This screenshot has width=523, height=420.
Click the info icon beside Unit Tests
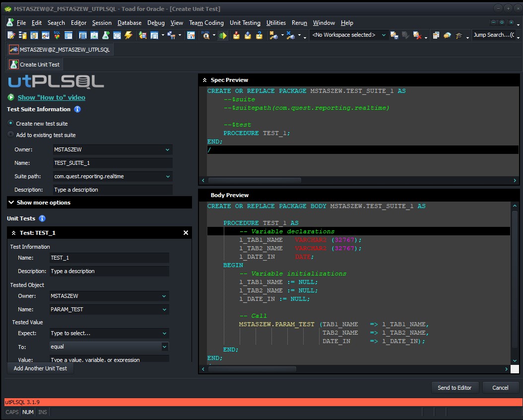tap(42, 218)
